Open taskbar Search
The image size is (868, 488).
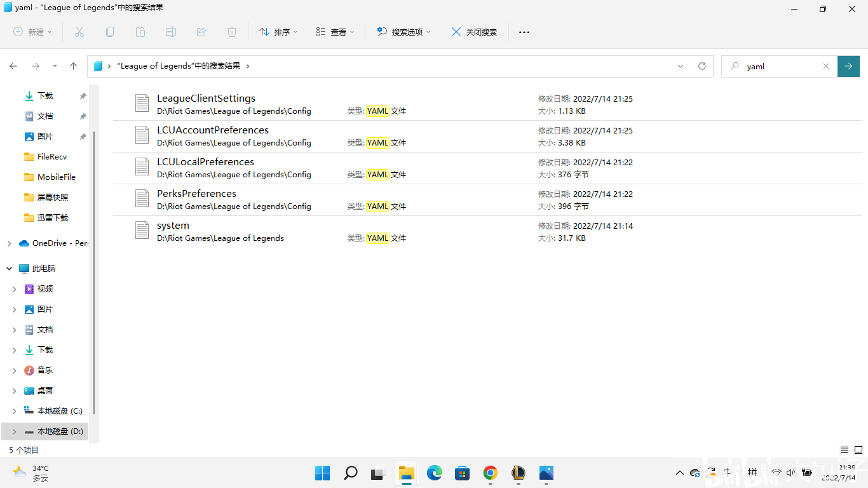click(x=350, y=473)
